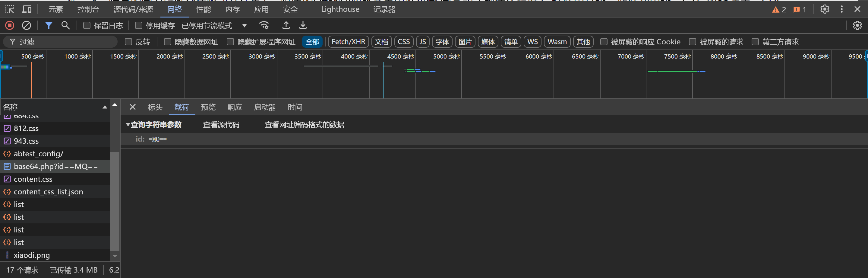Select the inspect element picker icon
This screenshot has height=278, width=868.
click(x=10, y=9)
